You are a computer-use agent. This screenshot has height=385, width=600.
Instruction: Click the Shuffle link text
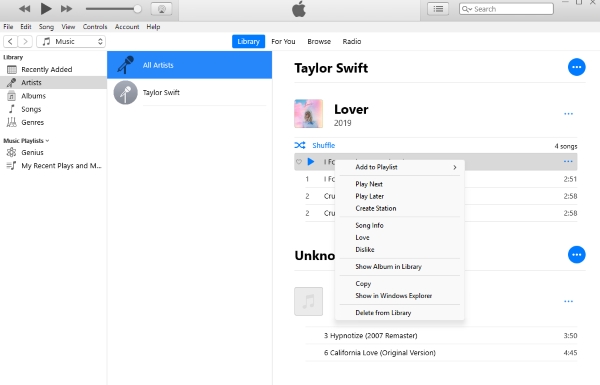coord(324,145)
